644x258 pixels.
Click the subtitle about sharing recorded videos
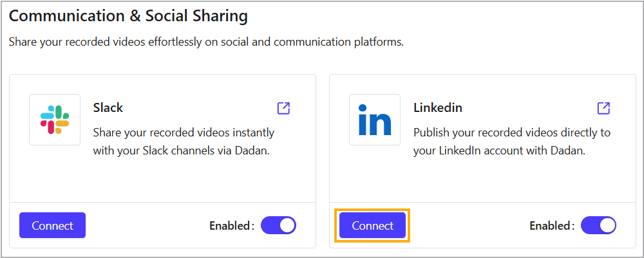(x=205, y=42)
